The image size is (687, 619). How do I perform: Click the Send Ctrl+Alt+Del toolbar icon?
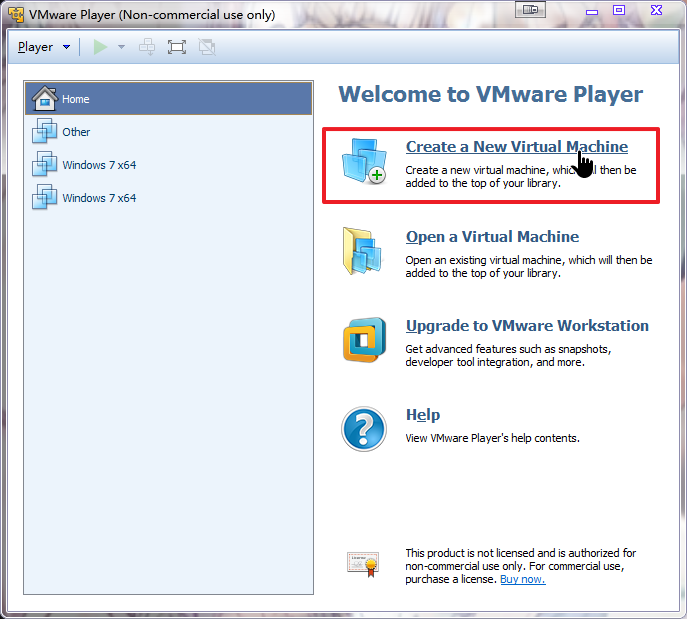click(147, 47)
